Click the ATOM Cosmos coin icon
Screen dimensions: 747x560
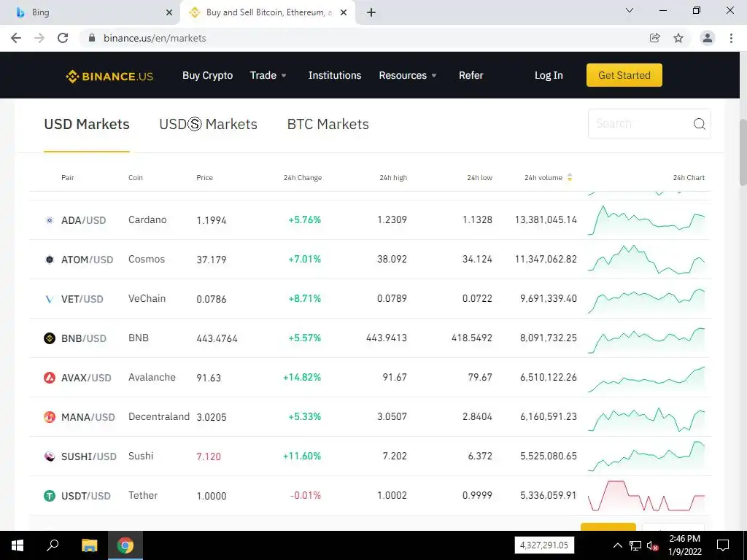click(50, 260)
